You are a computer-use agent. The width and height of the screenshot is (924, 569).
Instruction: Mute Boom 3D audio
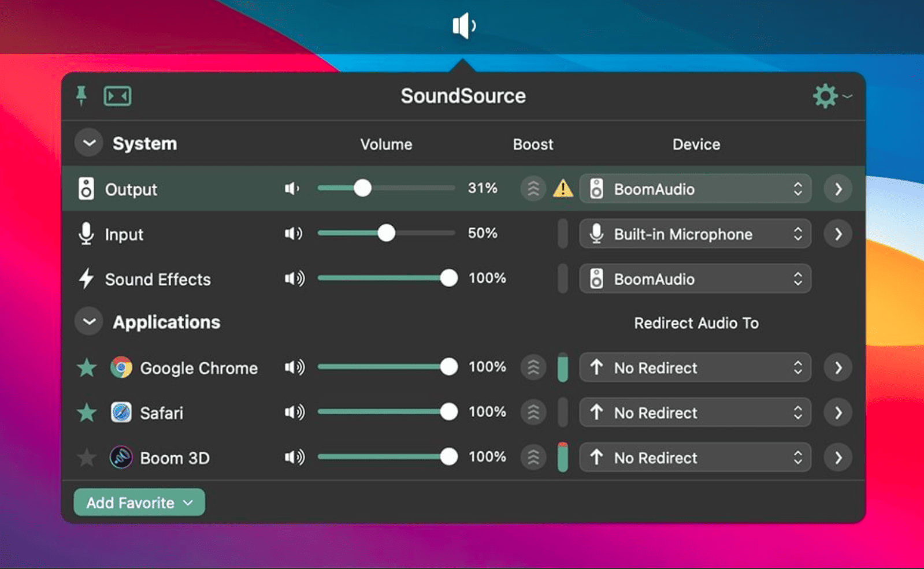[295, 458]
